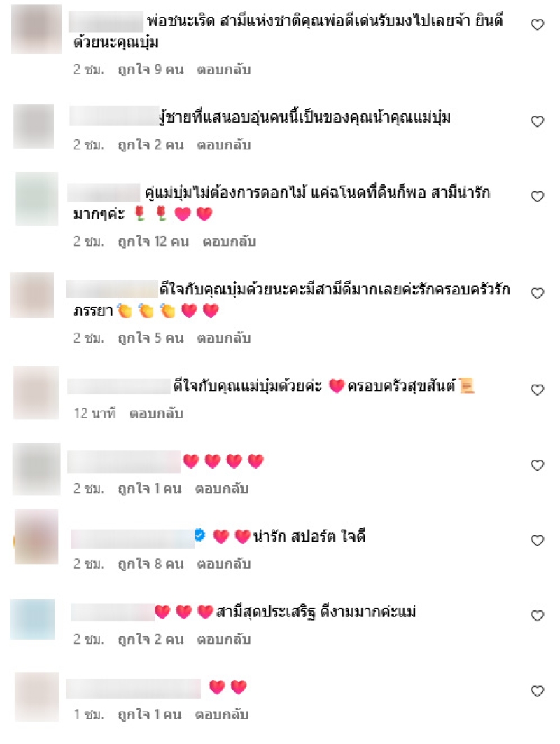Click the verified badge next to the username
This screenshot has height=744, width=560.
coord(200,536)
